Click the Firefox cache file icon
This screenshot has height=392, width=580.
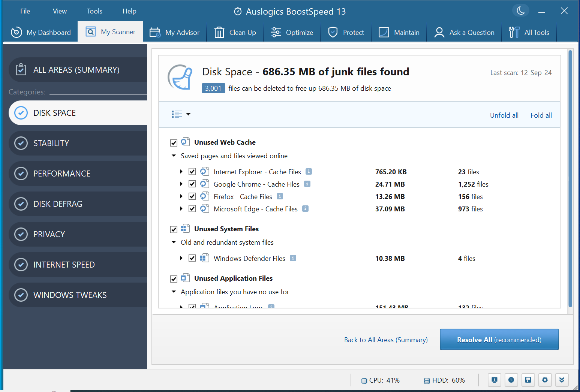(x=204, y=196)
